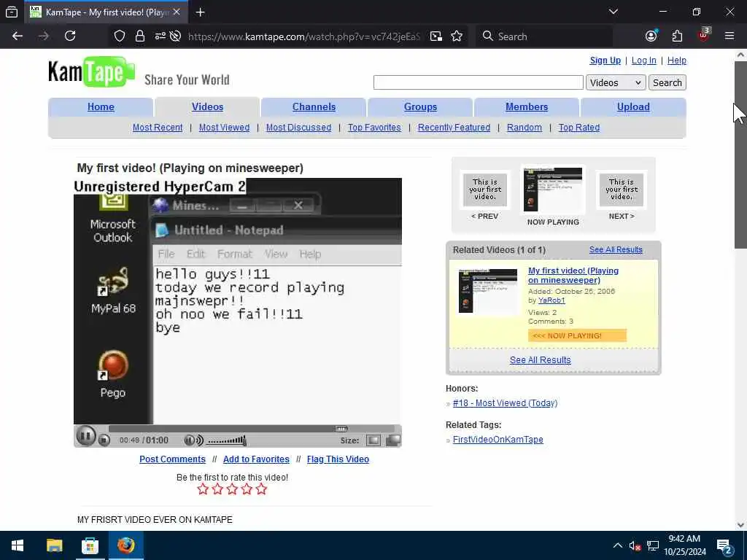Open the uBlock Origin extension icon
This screenshot has width=747, height=560.
pyautogui.click(x=704, y=36)
